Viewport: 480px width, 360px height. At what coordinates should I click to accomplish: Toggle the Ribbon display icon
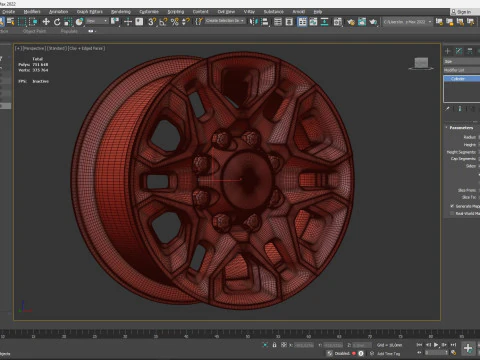pyautogui.click(x=302, y=22)
